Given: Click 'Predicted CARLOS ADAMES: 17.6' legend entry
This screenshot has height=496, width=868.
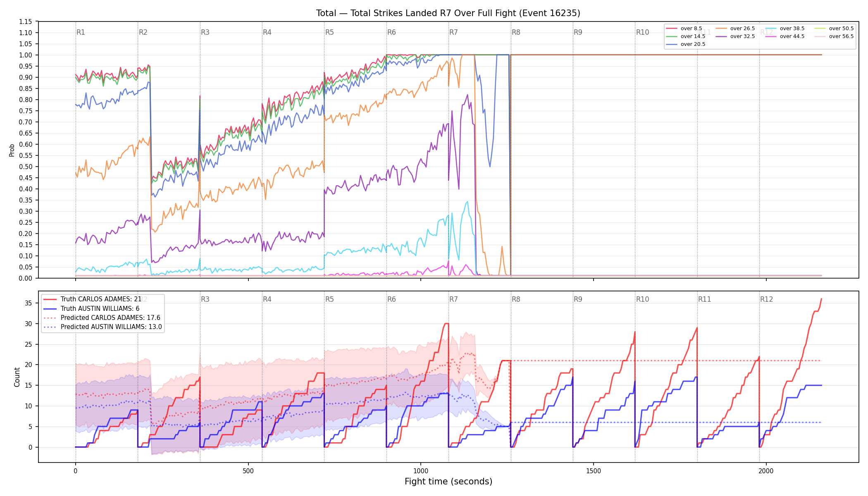Looking at the screenshot, I should coord(102,318).
